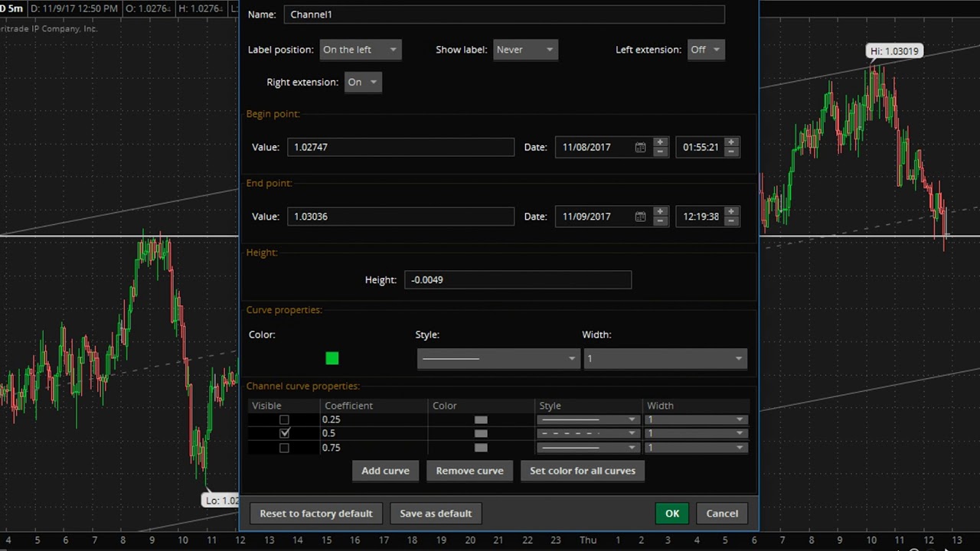The height and width of the screenshot is (551, 980).
Task: Pick the gray color swatch for 0.5 curve
Action: coord(481,433)
